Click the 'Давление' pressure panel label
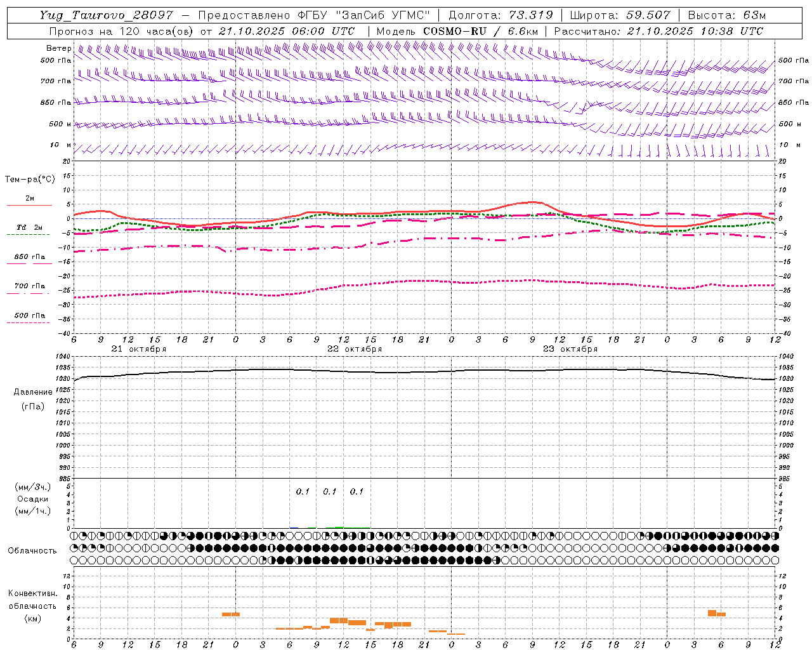812x650 pixels. pos(33,392)
